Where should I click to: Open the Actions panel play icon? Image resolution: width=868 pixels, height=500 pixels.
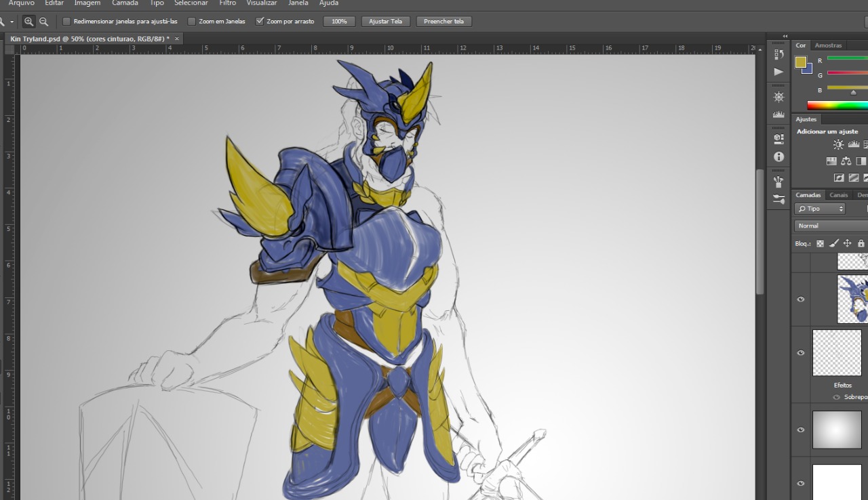[778, 72]
